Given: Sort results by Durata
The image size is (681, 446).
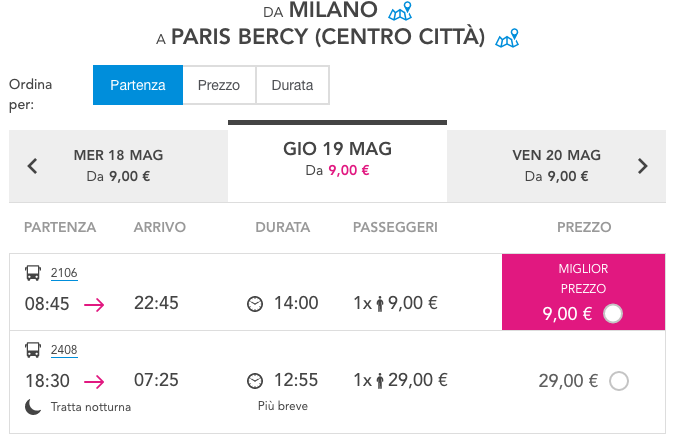Looking at the screenshot, I should point(292,85).
